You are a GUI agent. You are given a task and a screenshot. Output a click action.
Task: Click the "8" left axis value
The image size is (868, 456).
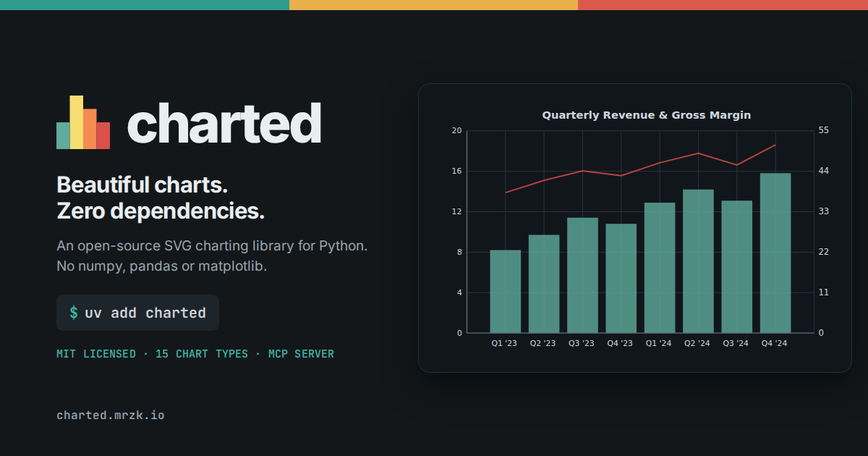coord(459,252)
